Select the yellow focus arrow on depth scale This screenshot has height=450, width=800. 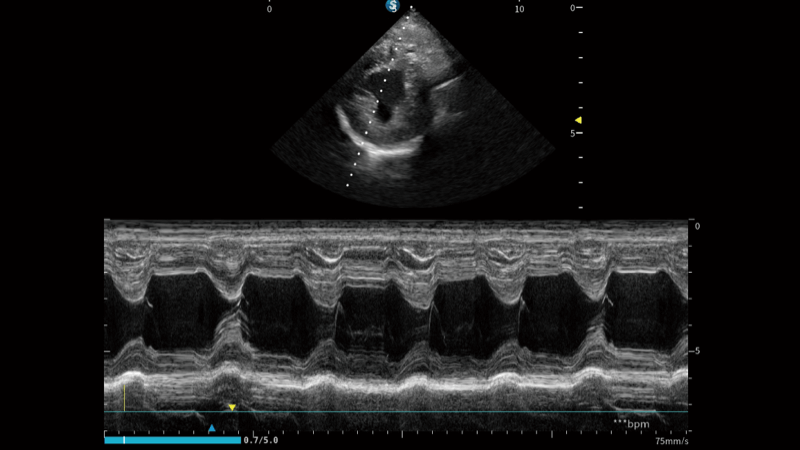coord(577,121)
